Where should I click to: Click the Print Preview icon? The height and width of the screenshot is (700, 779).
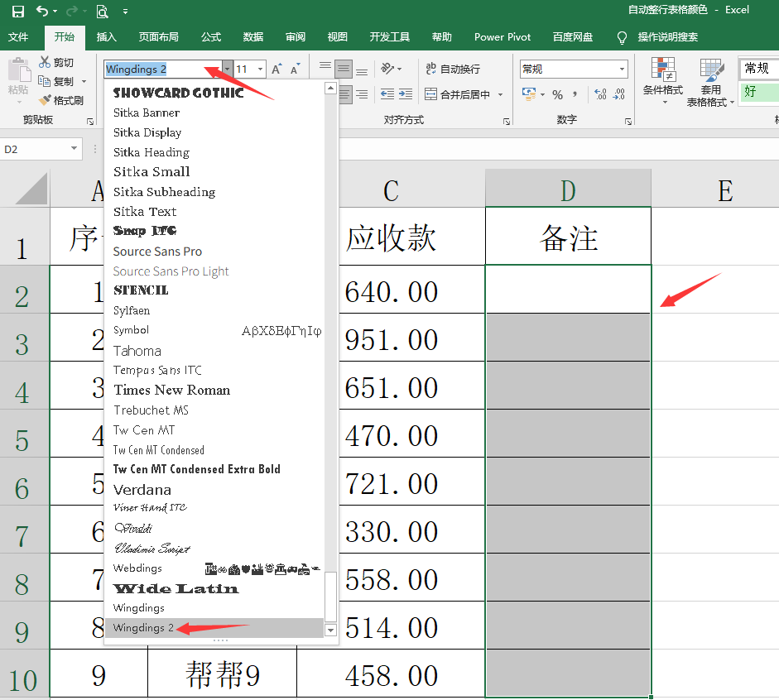(102, 11)
